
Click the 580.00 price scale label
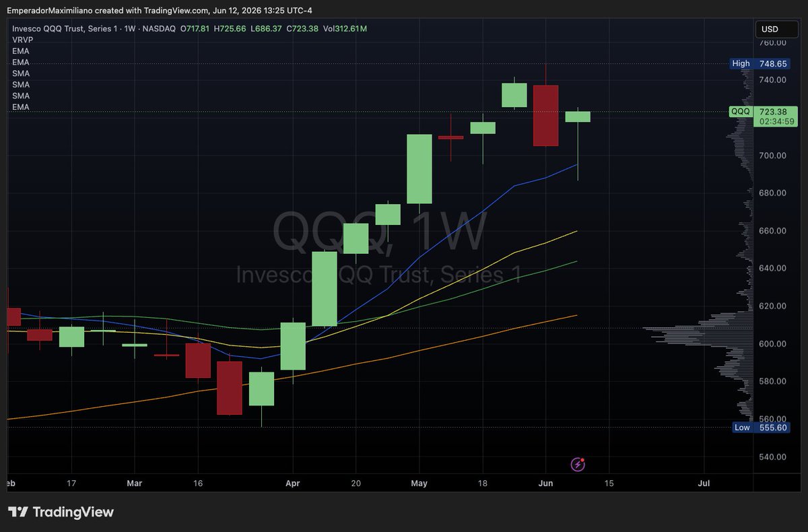[x=772, y=381]
